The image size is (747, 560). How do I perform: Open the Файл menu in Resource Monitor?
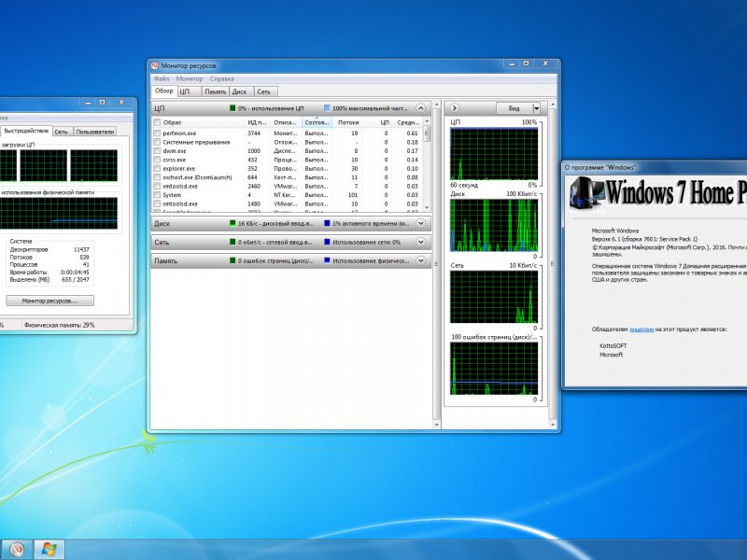click(162, 78)
